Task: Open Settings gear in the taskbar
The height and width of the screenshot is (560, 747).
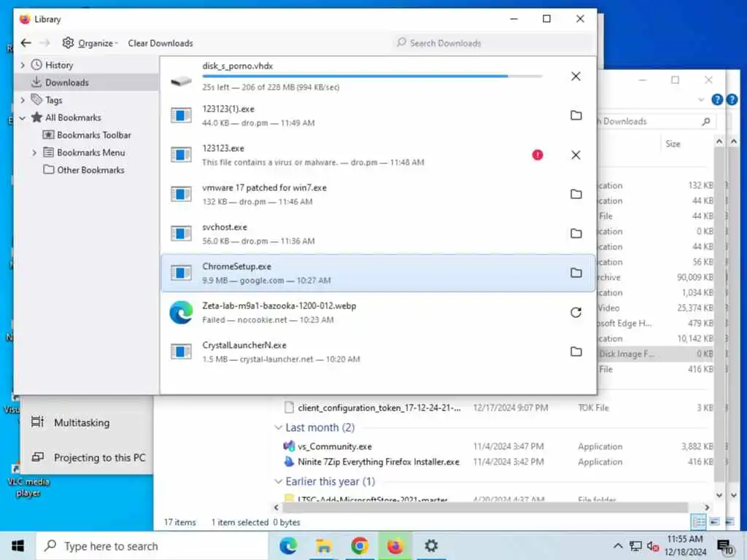Action: click(x=431, y=545)
